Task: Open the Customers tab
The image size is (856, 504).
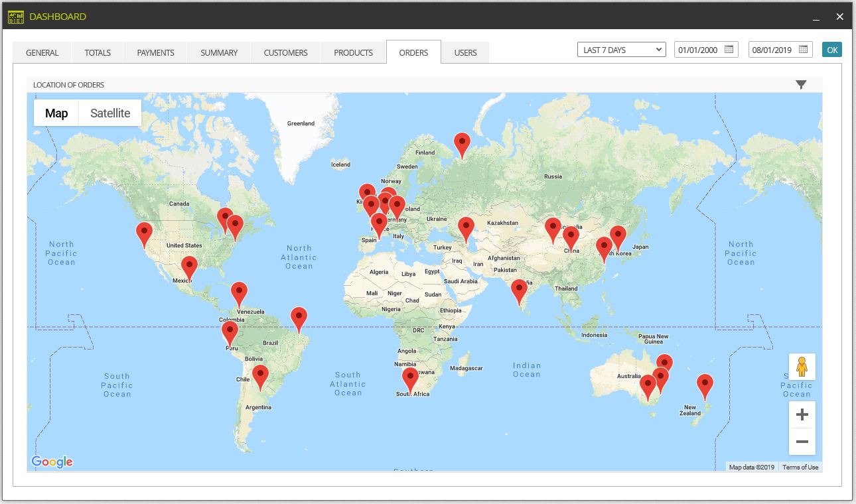Action: coord(285,53)
